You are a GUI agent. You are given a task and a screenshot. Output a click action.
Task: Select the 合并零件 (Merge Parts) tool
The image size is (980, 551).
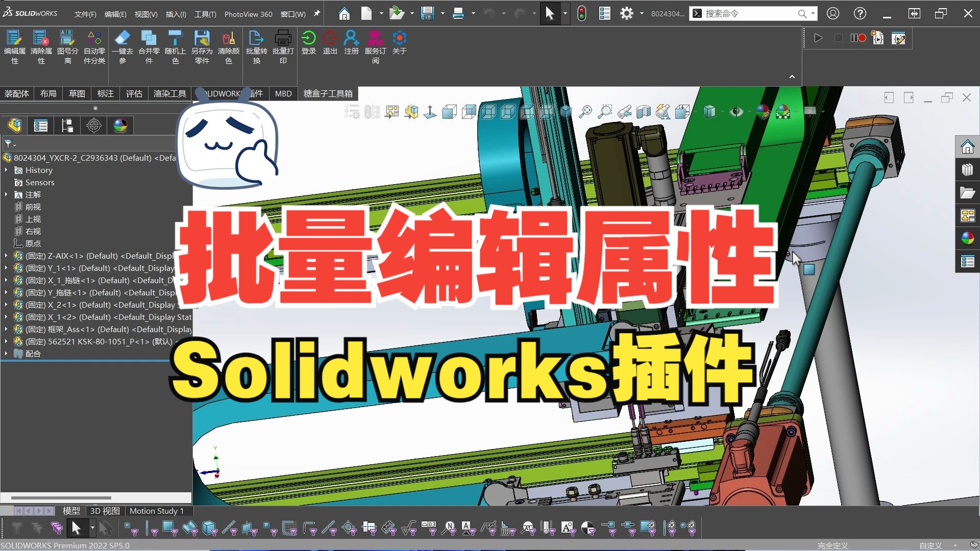[x=149, y=46]
